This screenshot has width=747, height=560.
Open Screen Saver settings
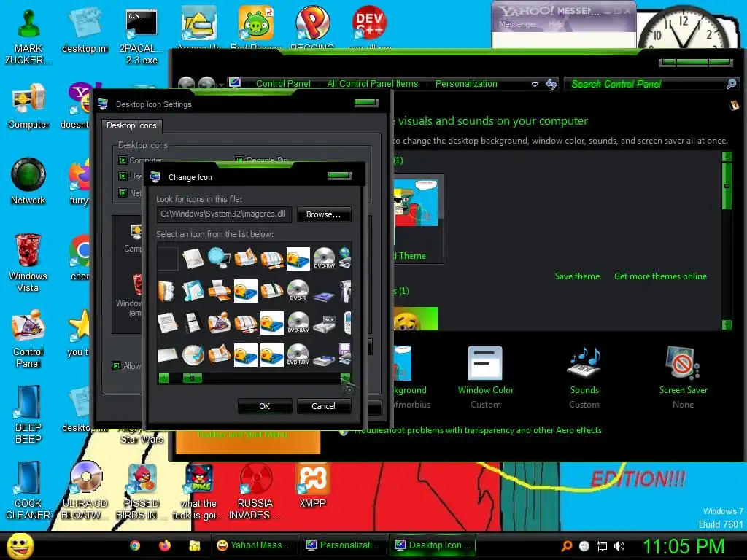point(683,377)
